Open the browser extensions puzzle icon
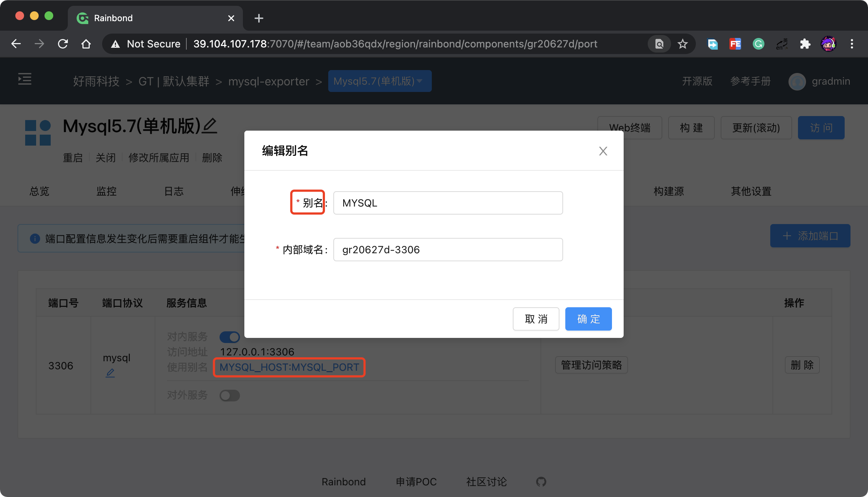 [x=806, y=43]
